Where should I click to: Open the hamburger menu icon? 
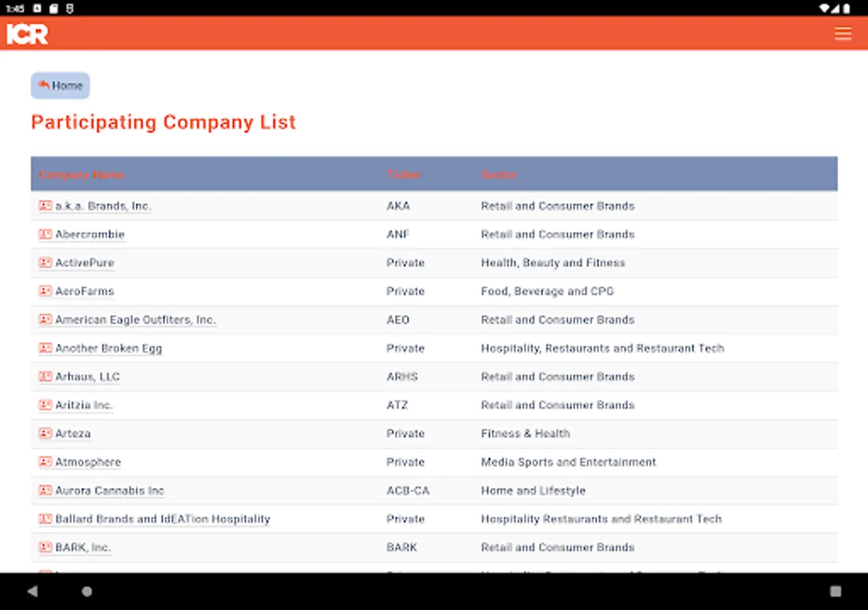point(843,34)
